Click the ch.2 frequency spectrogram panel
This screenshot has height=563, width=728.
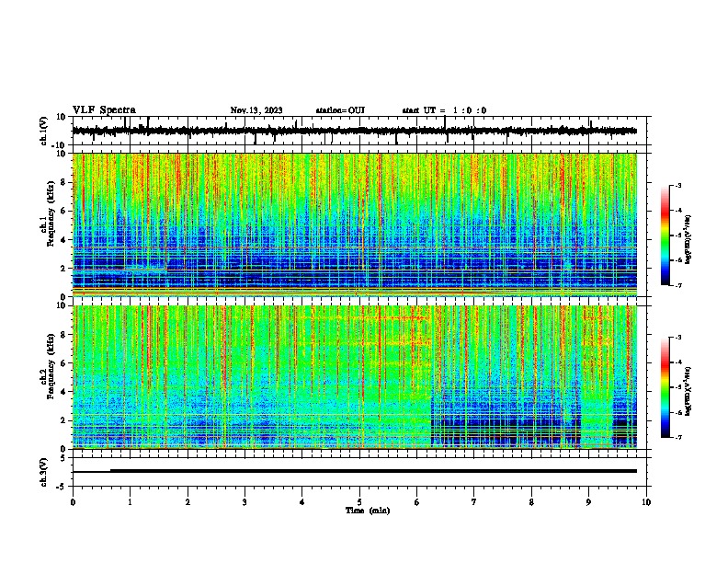pyautogui.click(x=355, y=377)
